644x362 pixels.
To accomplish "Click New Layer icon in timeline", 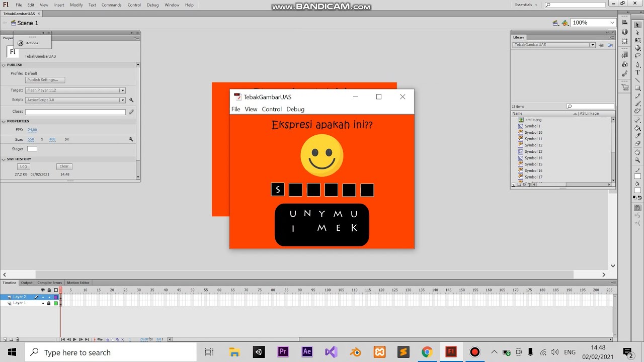I will [x=5, y=339].
